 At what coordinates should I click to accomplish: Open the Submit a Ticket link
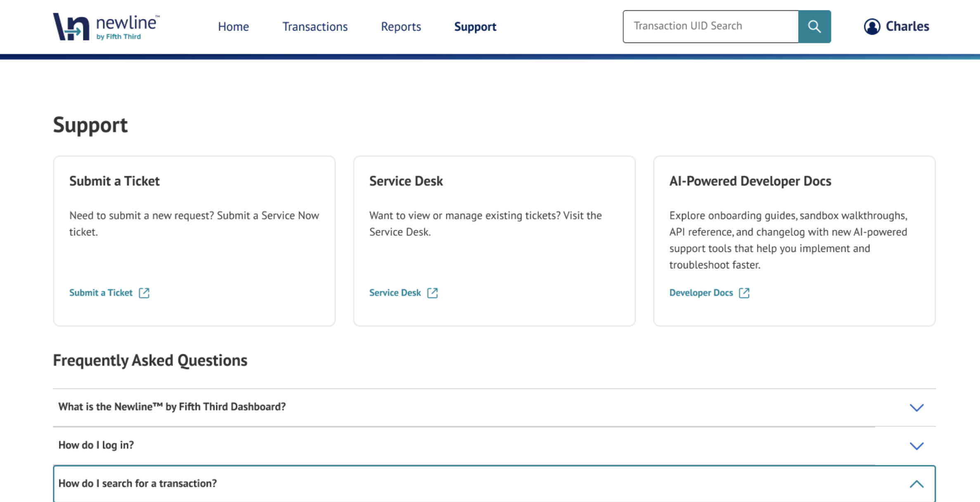click(101, 293)
